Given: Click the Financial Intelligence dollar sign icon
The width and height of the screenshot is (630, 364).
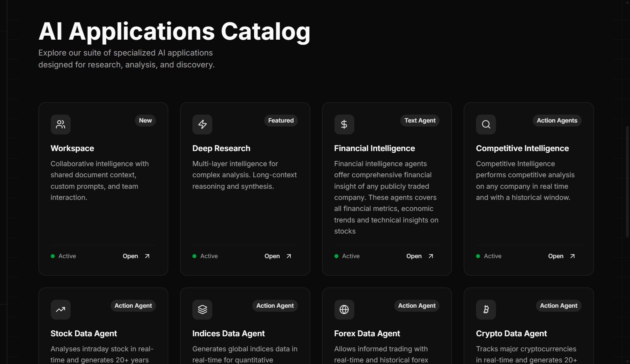Looking at the screenshot, I should 344,125.
